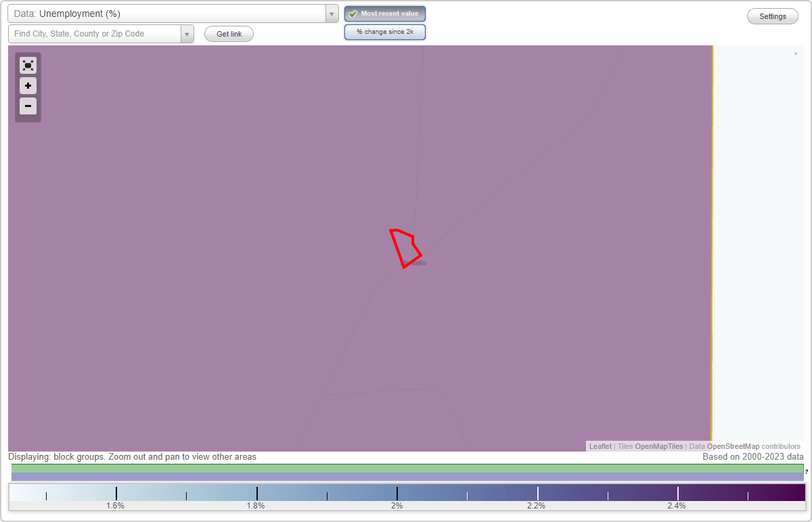812x522 pixels.
Task: Expand the location search dropdown arrow
Action: coord(187,34)
